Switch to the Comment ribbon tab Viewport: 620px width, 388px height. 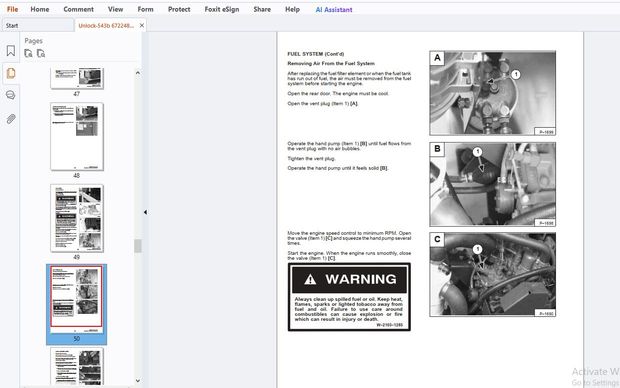78,9
